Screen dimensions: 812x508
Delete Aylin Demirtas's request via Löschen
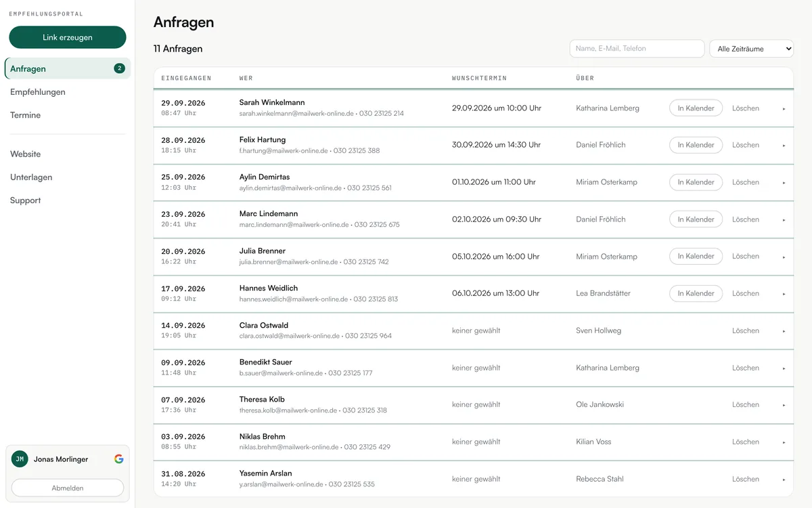746,182
